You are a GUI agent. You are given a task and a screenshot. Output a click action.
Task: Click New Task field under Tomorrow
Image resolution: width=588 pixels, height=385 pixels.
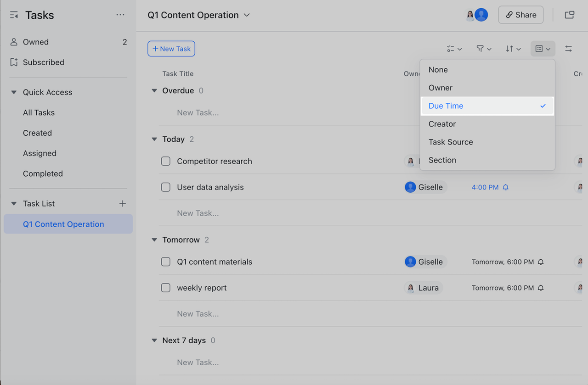(198, 314)
